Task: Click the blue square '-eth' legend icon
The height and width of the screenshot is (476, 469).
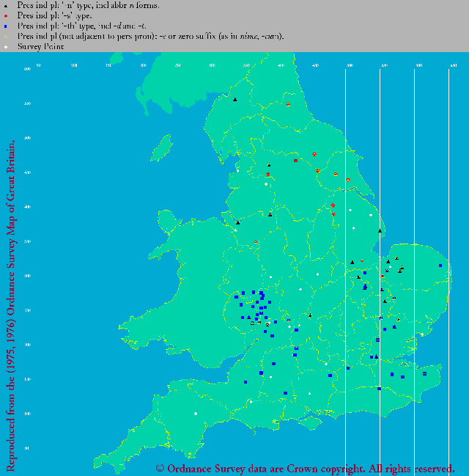Action: pos(7,26)
